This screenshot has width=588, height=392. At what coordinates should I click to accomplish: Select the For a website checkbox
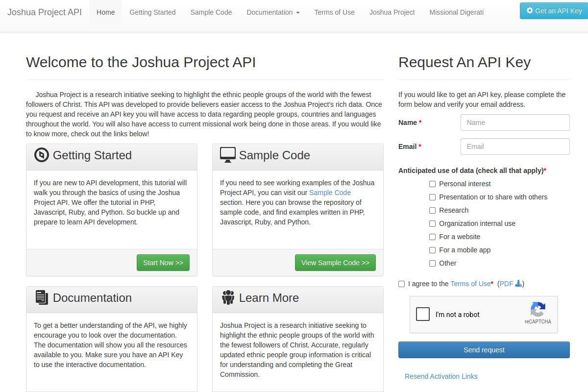432,237
